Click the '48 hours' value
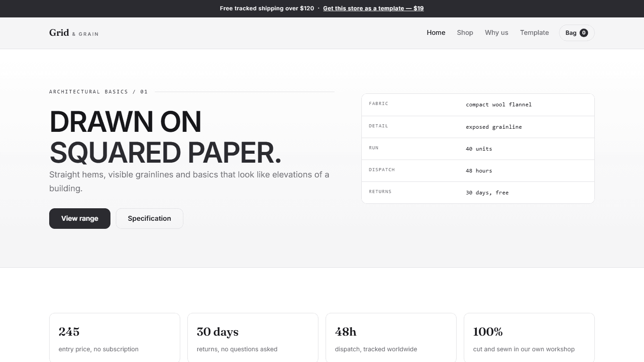The image size is (644, 362). [x=479, y=171]
